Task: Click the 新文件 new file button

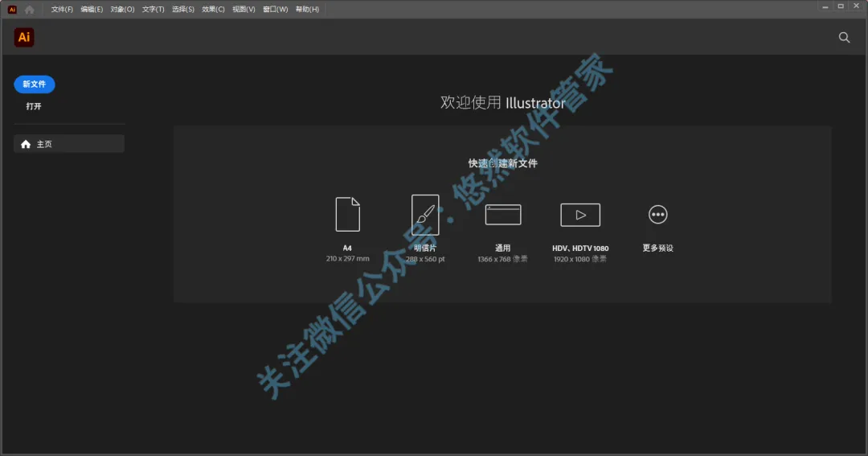Action: pyautogui.click(x=35, y=84)
